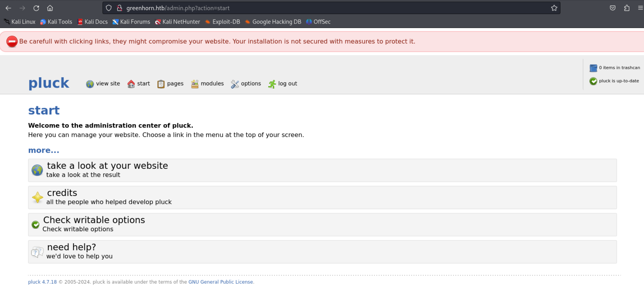The image size is (644, 292).
Task: Select the modules icon
Action: pyautogui.click(x=195, y=83)
